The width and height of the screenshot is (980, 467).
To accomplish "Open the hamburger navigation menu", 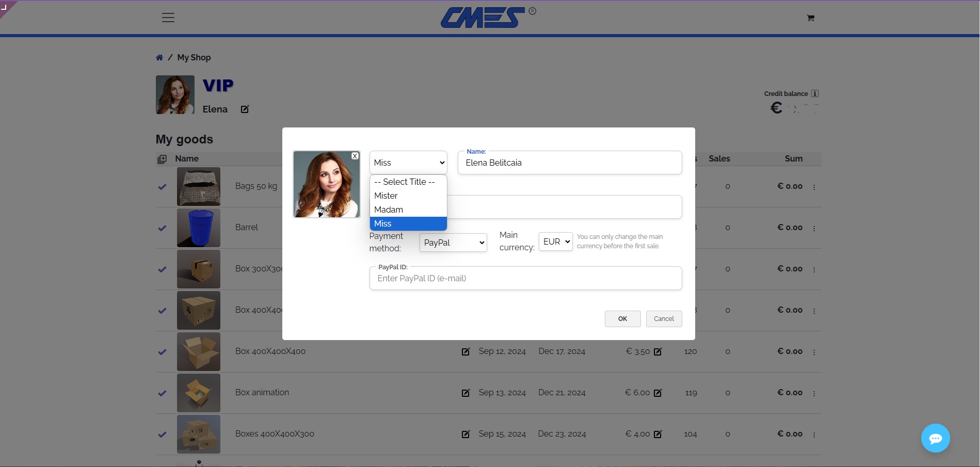I will 168,17.
